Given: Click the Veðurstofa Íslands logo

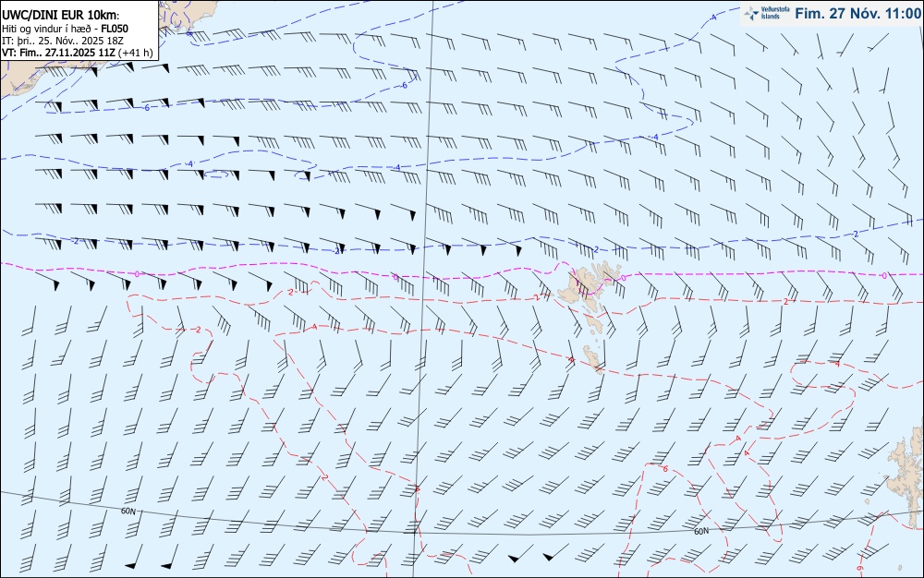Looking at the screenshot, I should pos(767,13).
